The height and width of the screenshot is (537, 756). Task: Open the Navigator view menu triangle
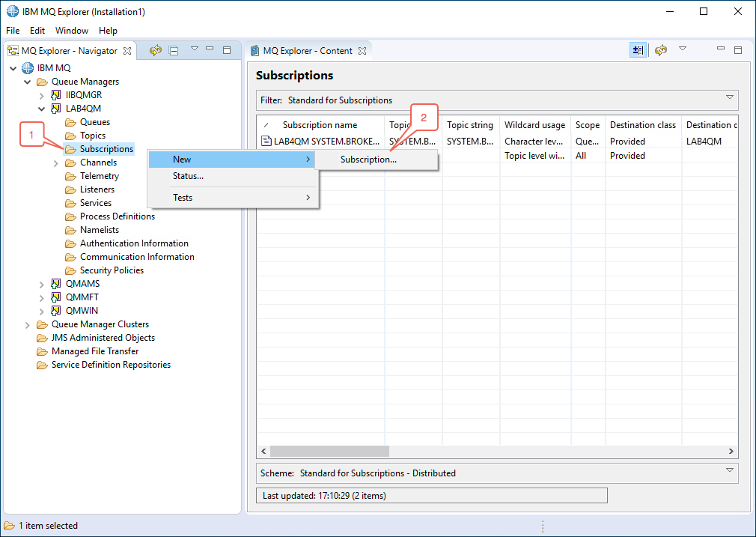click(x=195, y=48)
